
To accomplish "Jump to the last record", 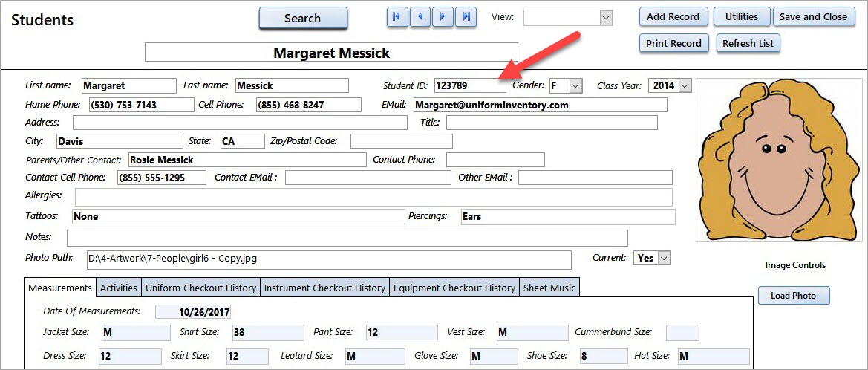I will click(x=466, y=18).
